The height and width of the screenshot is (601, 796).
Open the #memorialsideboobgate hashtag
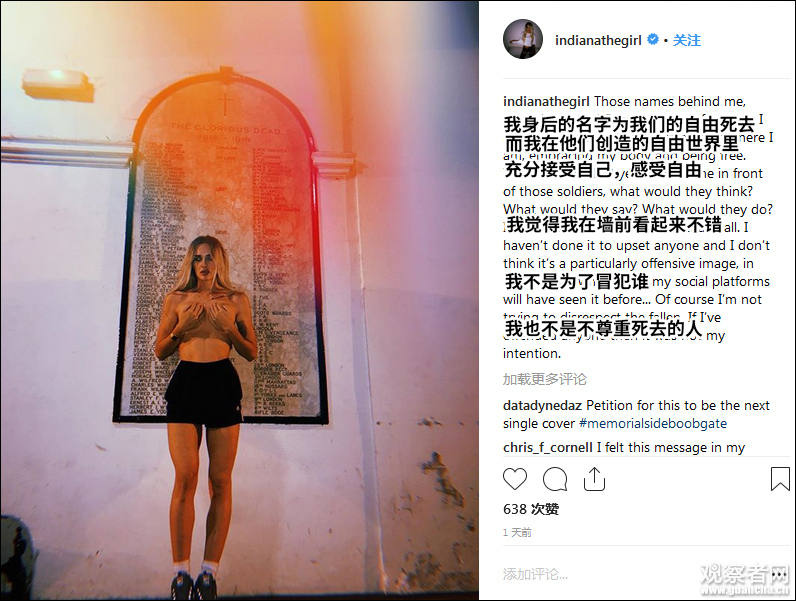click(x=653, y=423)
